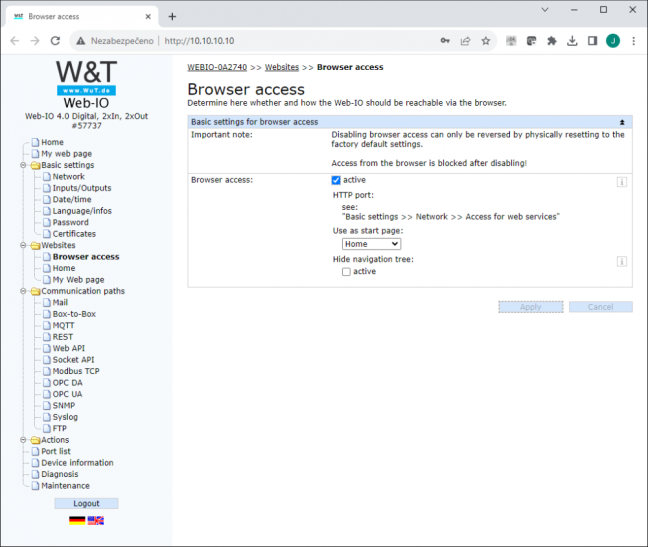Open Device information page
Screen dimensions: 648x547
77,463
